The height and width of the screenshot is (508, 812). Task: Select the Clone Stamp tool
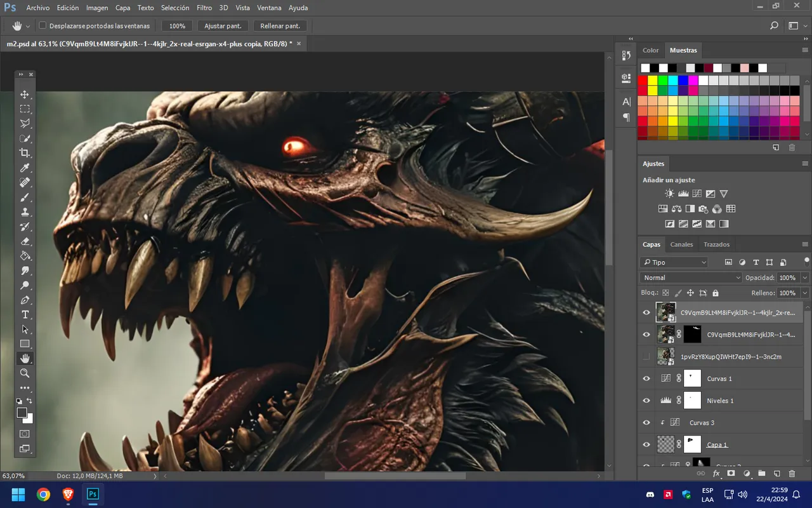(x=25, y=212)
